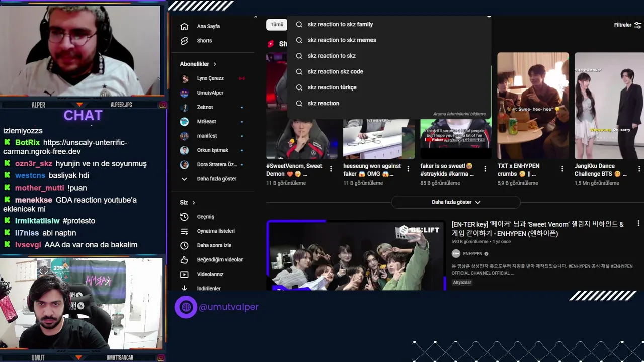This screenshot has width=644, height=362.
Task: Select suggestion skz reaction to skz
Action: point(388,56)
